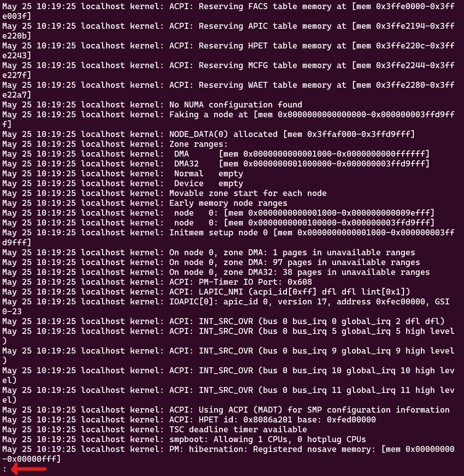Click the "smpboot: Allowing 1 CPUs" line
This screenshot has width=464, height=476.
pos(184,439)
